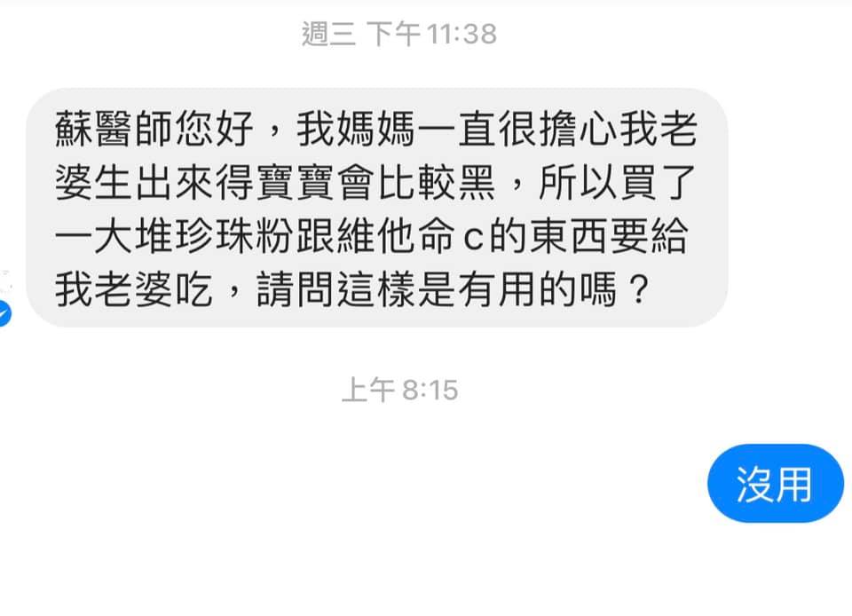Click 東西要給 at the third line's end
The width and height of the screenshot is (852, 616).
click(x=609, y=236)
